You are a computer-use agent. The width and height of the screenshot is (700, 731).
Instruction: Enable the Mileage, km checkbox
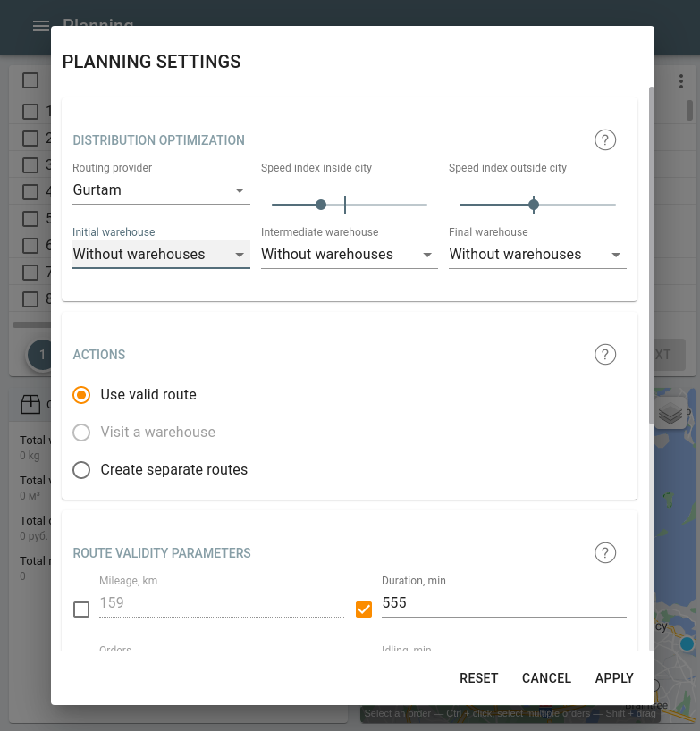(81, 609)
